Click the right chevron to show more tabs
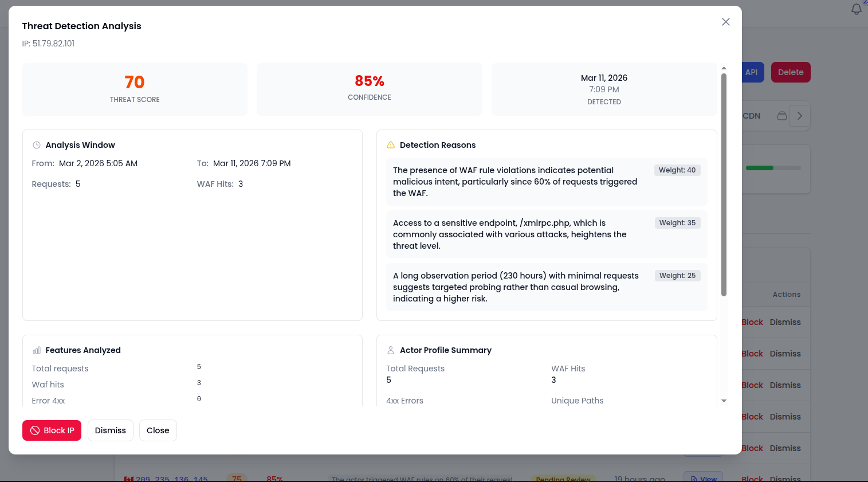 800,116
